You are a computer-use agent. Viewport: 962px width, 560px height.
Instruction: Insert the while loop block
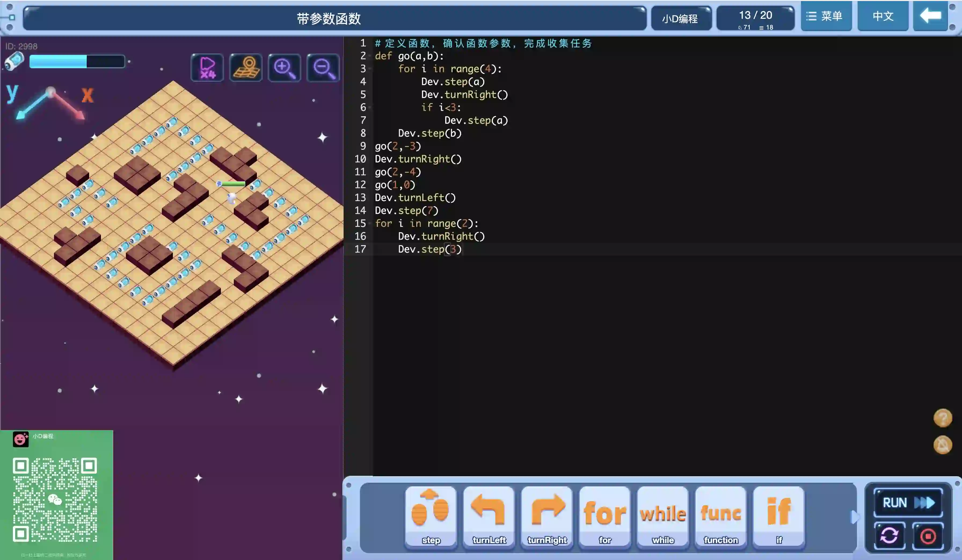663,516
